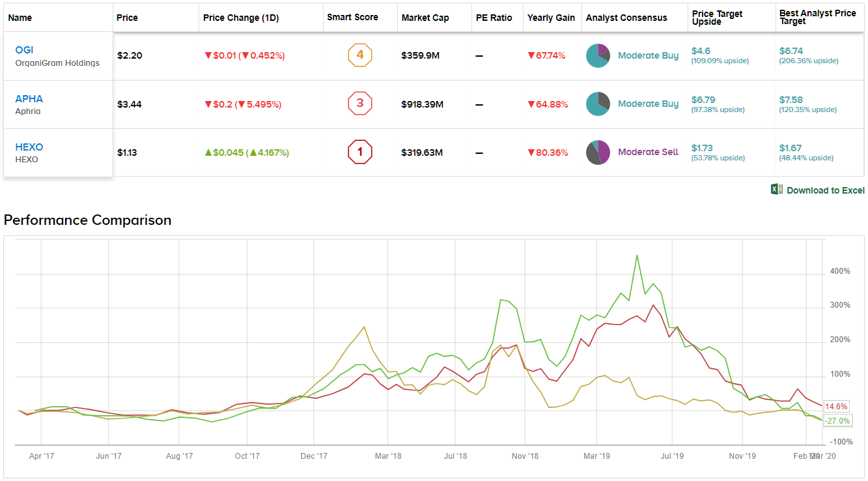Click OGI price change ▼$0.01 (0.452%)
868x481 pixels.
coord(244,55)
